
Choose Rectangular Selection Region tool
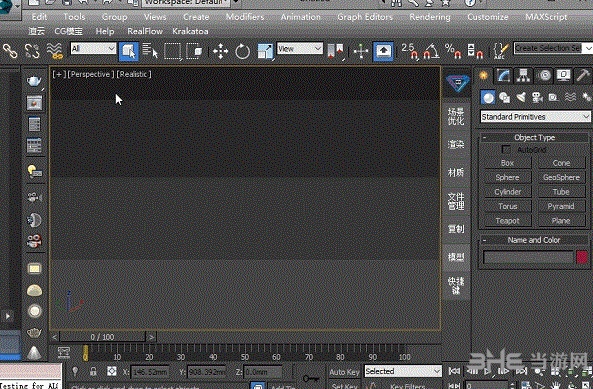pos(172,51)
